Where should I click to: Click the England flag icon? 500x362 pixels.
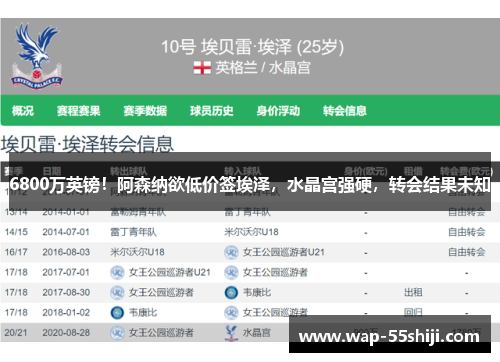(202, 68)
